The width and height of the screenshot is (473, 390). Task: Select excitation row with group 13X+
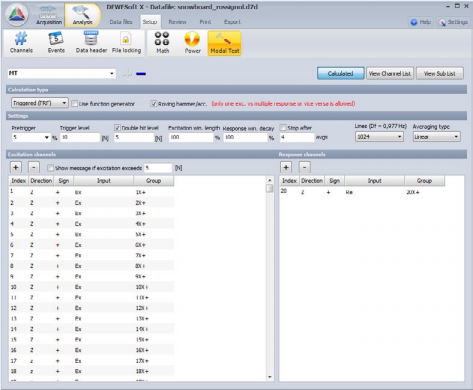pyautogui.click(x=91, y=319)
